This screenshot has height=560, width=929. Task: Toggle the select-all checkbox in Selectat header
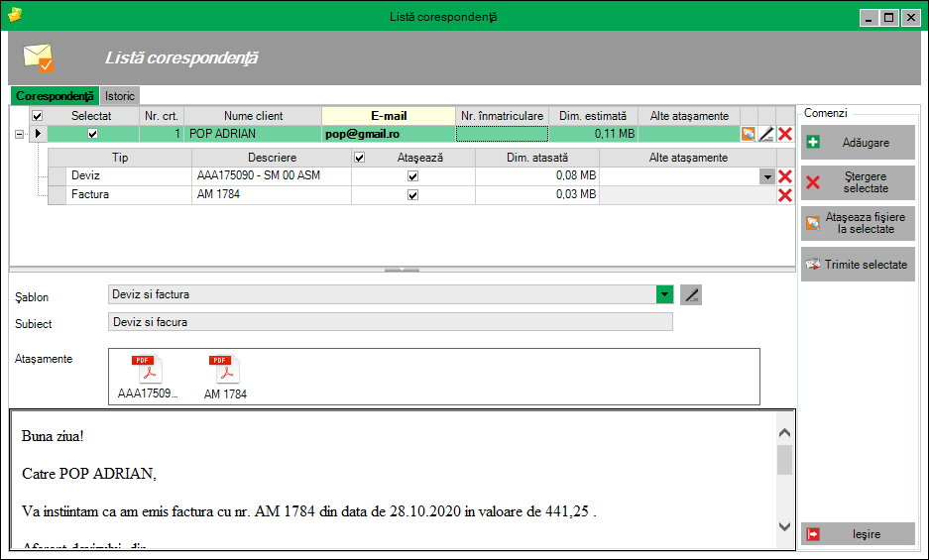point(37,116)
